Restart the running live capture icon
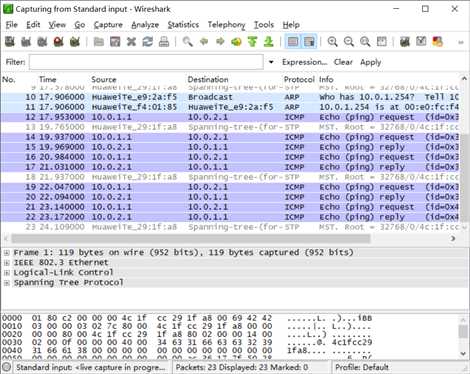 click(75, 42)
